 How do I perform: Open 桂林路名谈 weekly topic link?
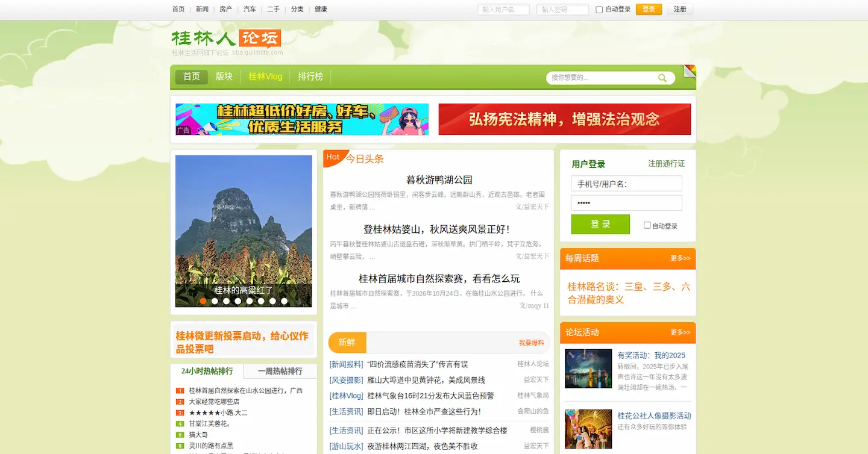629,293
